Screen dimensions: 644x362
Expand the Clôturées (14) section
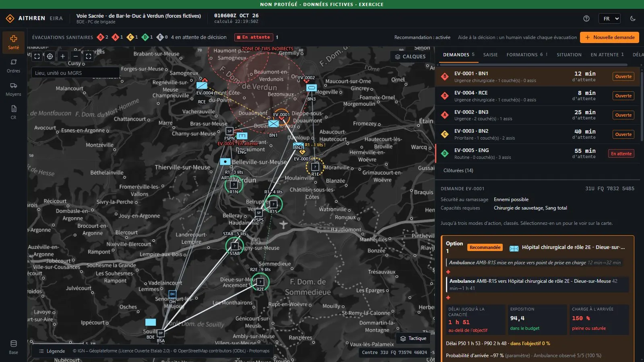click(x=458, y=171)
